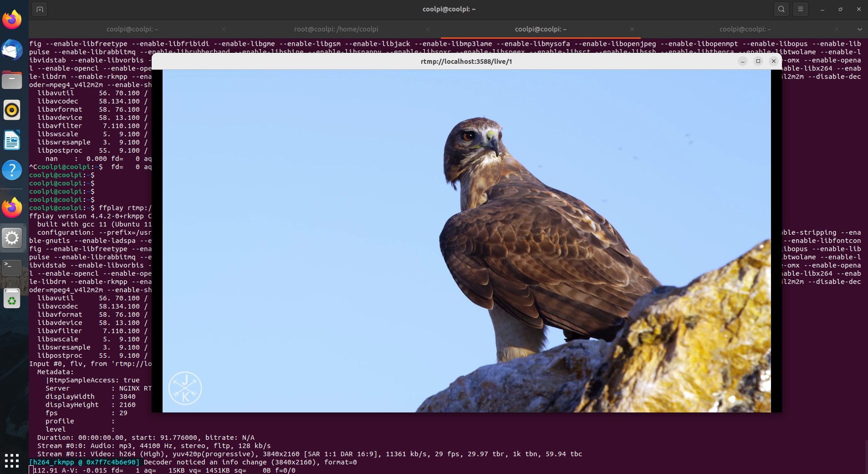
Task: Click the 'Input #0, flv, from' line
Action: [x=90, y=364]
